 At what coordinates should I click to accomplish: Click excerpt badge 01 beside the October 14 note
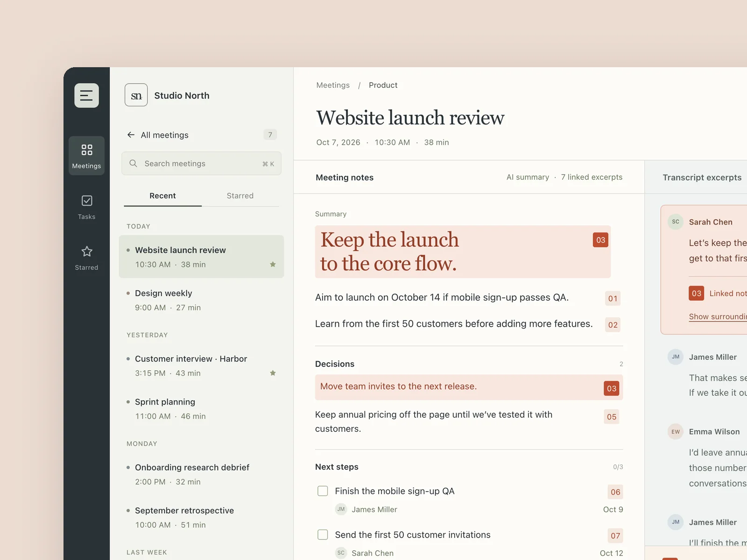[x=613, y=299]
